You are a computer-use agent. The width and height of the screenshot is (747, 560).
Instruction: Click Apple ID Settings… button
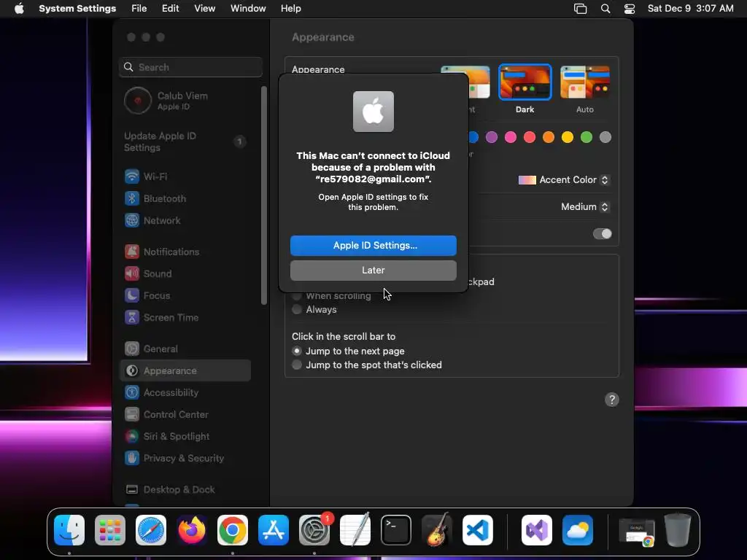click(x=373, y=246)
